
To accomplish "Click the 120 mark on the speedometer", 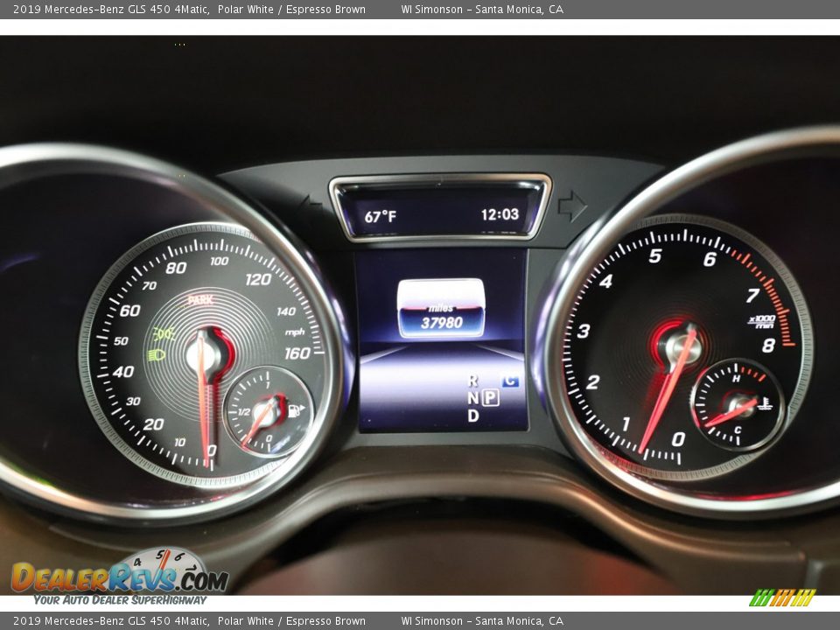I will click(x=258, y=279).
